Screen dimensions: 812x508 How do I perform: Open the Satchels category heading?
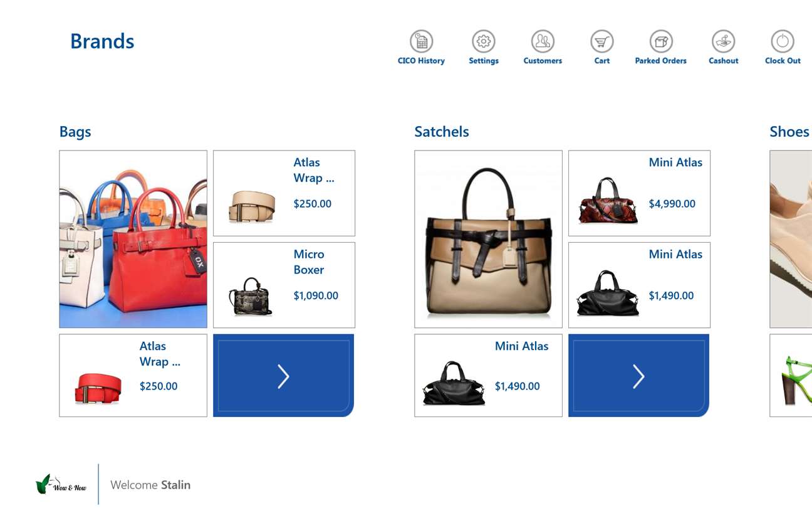(x=442, y=132)
